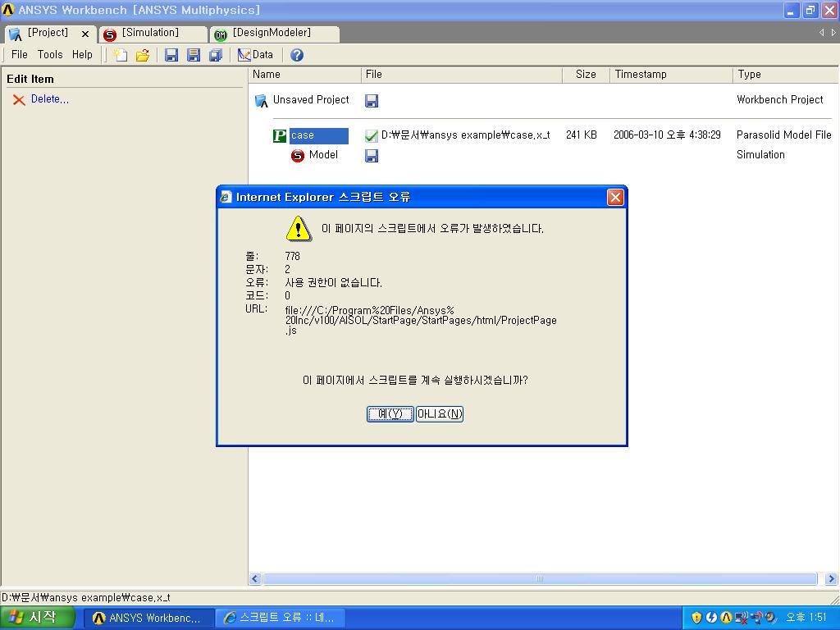
Task: Click the horizontal scrollbar right arrow
Action: 831,578
